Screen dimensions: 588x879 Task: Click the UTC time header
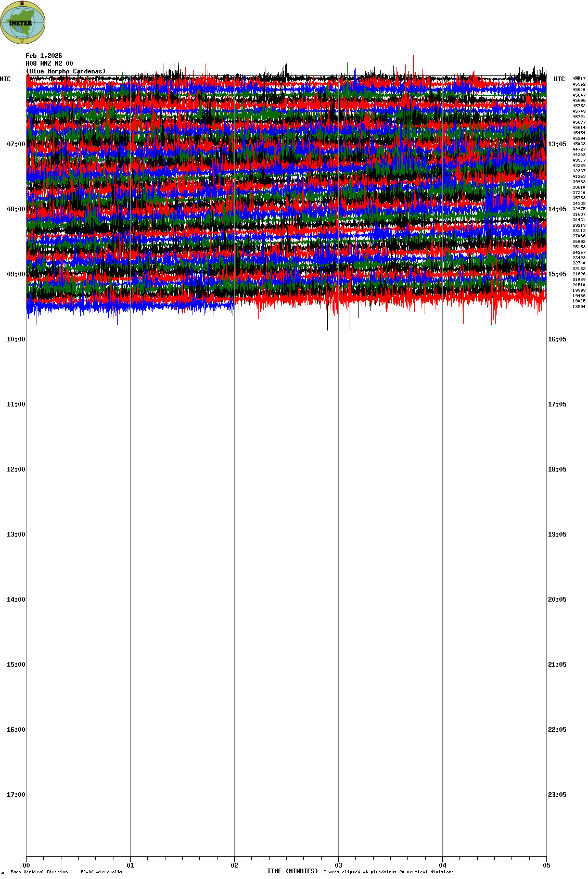coord(559,79)
